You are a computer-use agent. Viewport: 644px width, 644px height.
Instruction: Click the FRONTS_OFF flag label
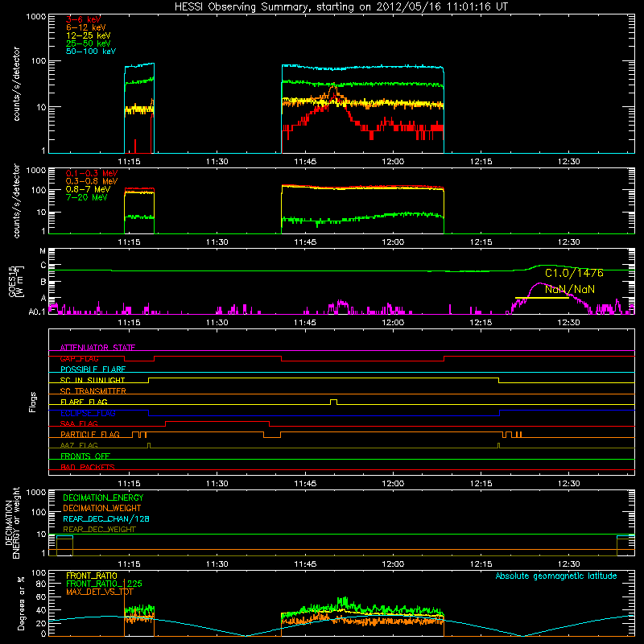(85, 456)
